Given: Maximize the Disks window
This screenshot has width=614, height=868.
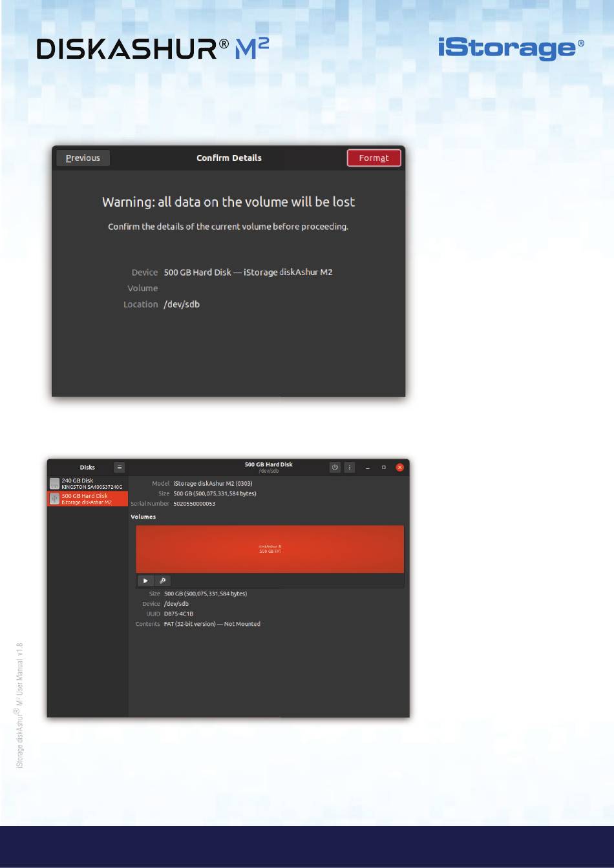Looking at the screenshot, I should (384, 468).
